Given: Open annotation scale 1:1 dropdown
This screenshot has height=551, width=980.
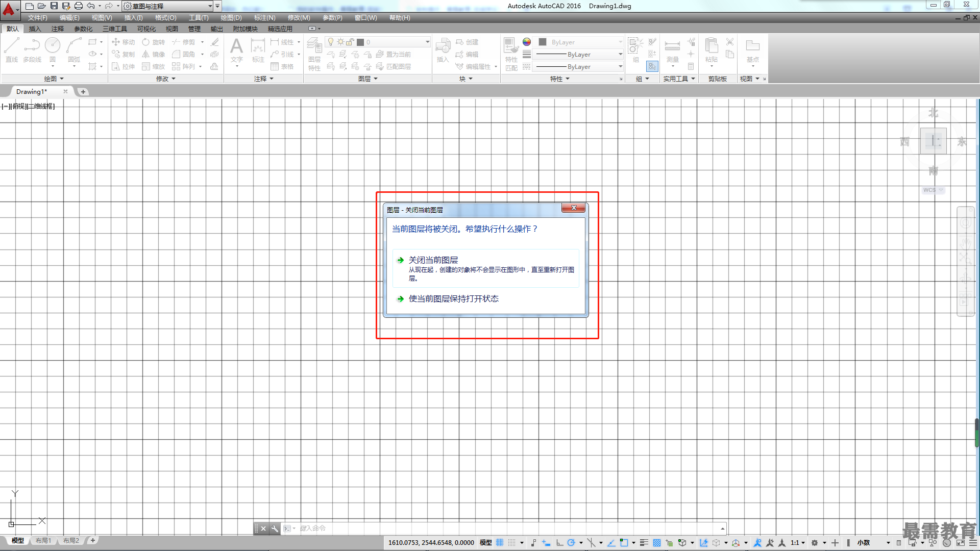Looking at the screenshot, I should point(797,542).
